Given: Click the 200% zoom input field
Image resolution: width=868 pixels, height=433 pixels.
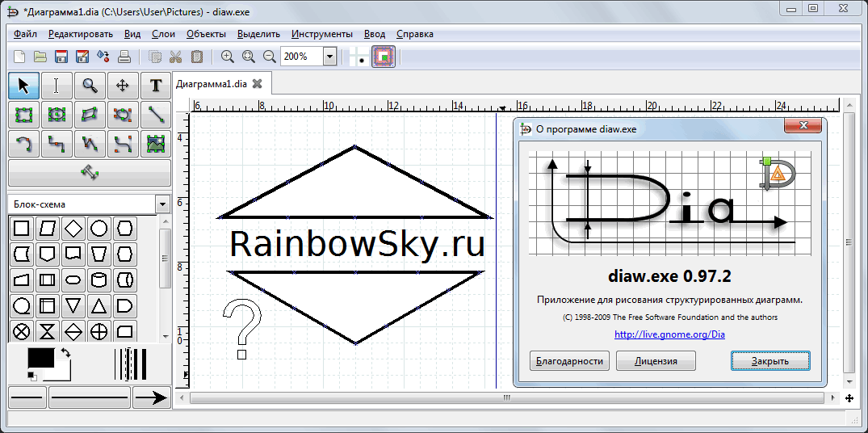Looking at the screenshot, I should pyautogui.click(x=302, y=57).
